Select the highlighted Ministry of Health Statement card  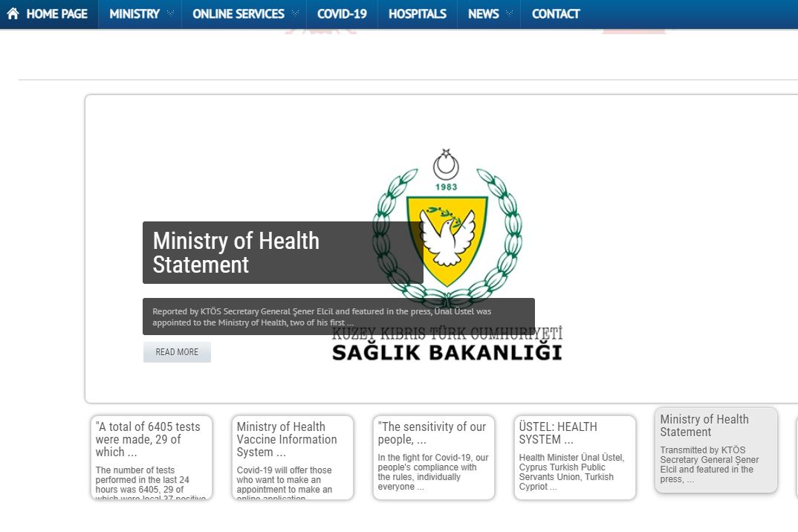pos(716,450)
